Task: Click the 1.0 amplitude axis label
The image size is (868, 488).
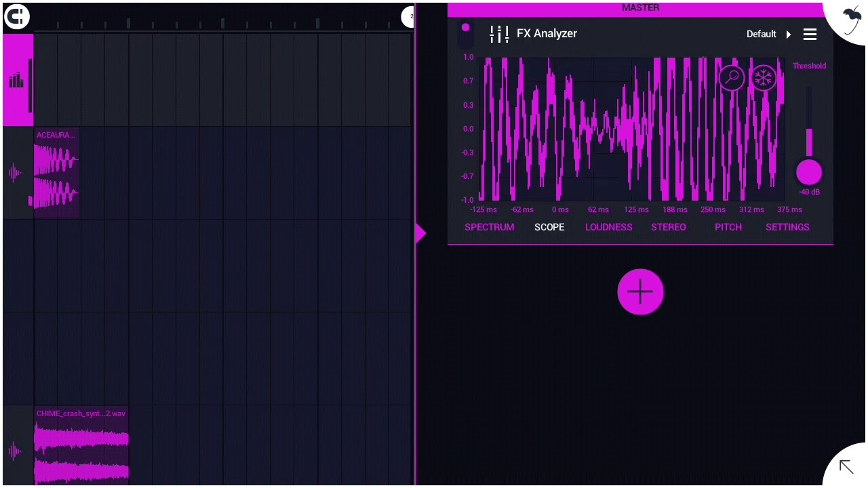Action: coord(469,58)
